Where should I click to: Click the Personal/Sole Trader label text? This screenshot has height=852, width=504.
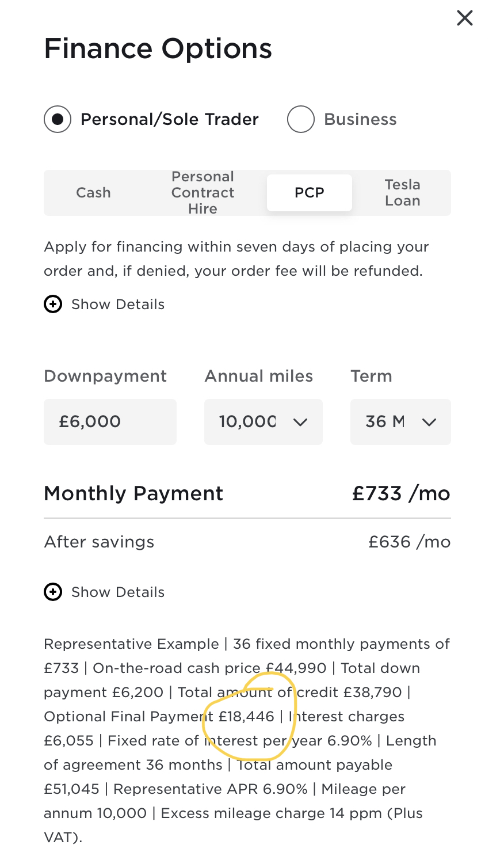(170, 119)
